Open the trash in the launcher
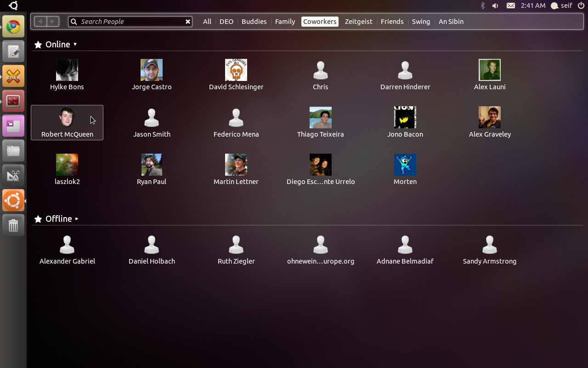The height and width of the screenshot is (368, 588). (x=13, y=225)
